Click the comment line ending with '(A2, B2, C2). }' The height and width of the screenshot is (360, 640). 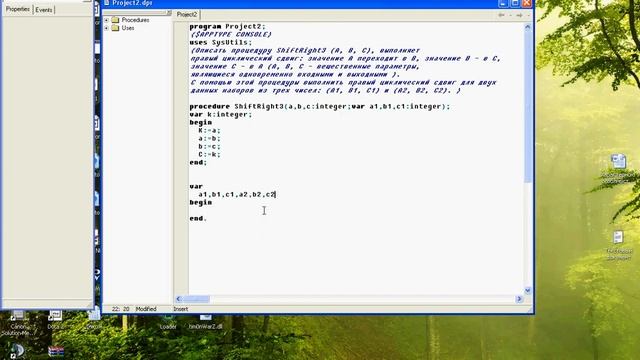click(325, 91)
